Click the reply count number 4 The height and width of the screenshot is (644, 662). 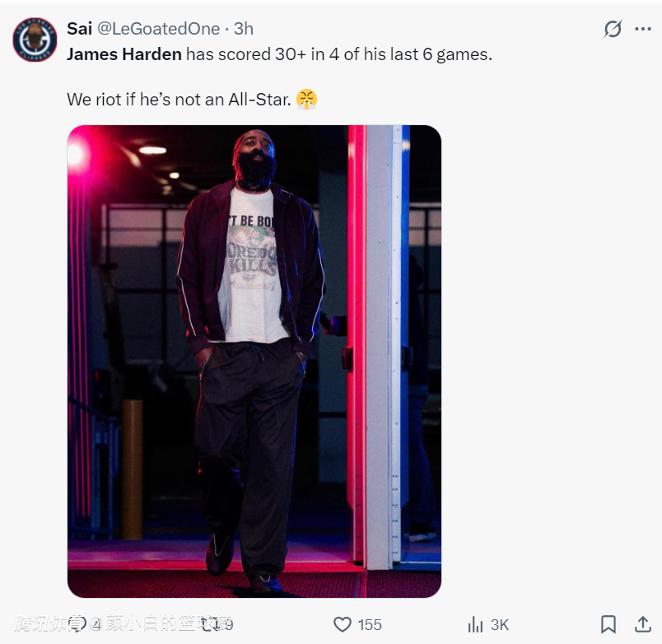97,625
